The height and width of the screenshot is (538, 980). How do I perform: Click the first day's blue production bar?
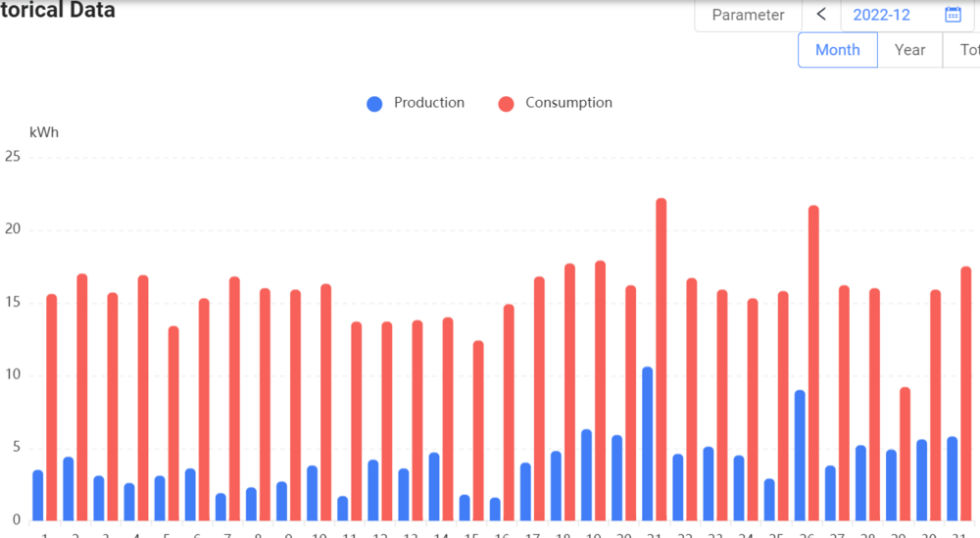(x=37, y=495)
